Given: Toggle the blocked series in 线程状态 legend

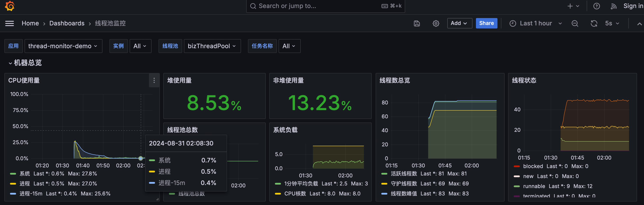Looking at the screenshot, I should tap(533, 166).
